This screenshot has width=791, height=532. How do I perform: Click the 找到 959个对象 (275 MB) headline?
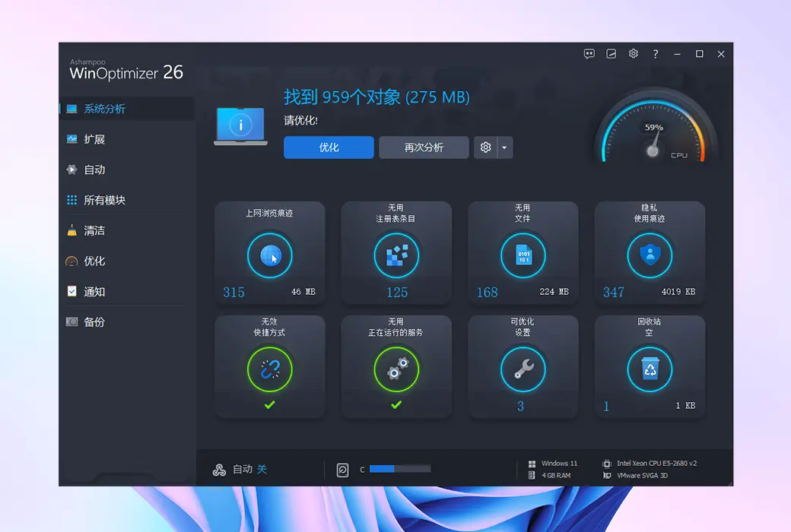[376, 97]
